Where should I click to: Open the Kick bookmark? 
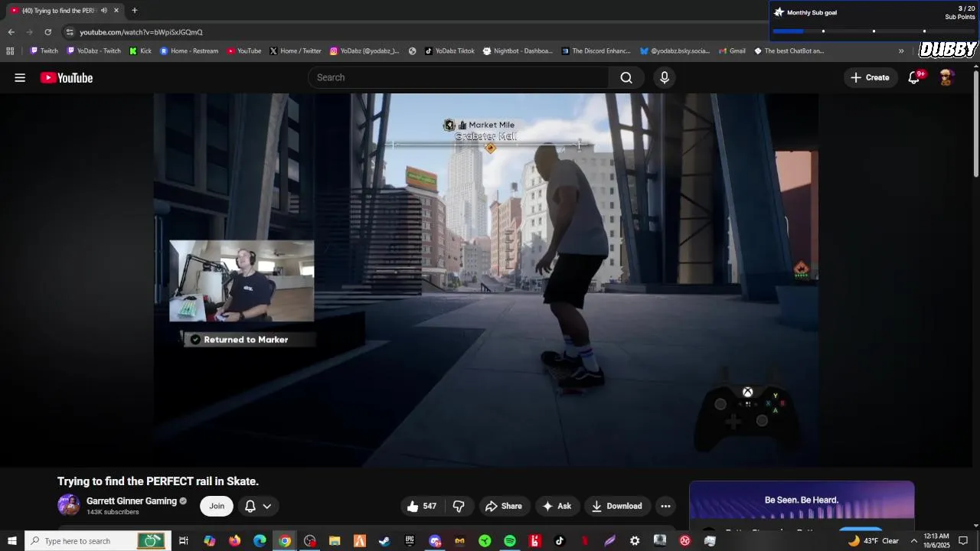tap(140, 51)
